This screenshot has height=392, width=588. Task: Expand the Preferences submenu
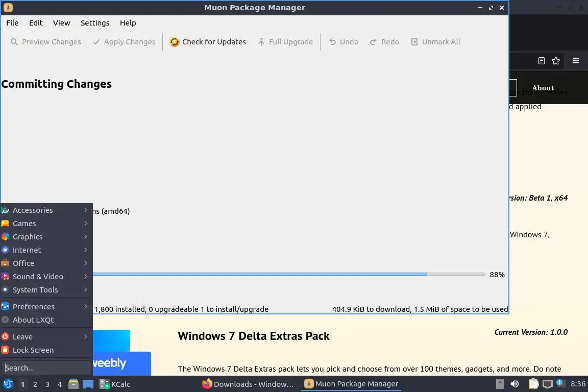coord(46,306)
